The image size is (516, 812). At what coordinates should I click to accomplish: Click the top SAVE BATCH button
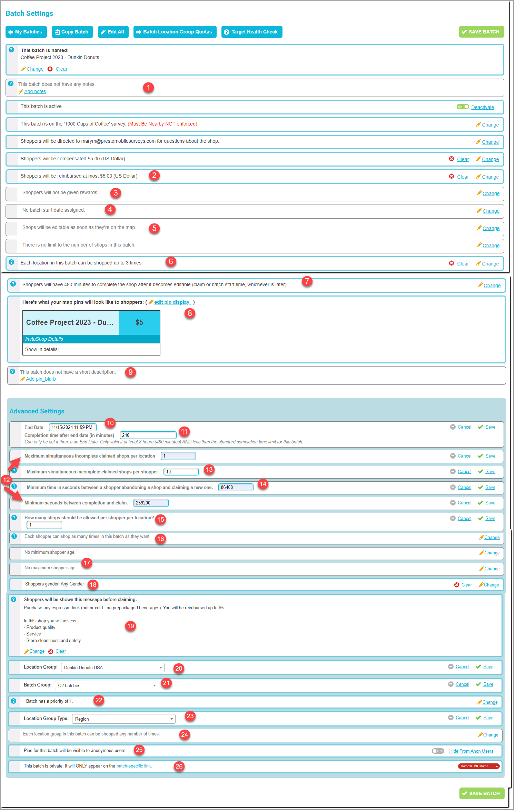(x=482, y=32)
